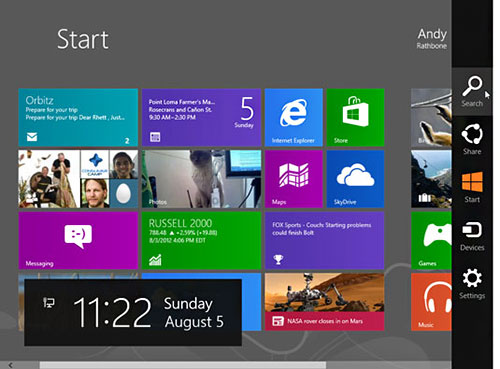Open the Maps tile
This screenshot has height=369, width=500.
[294, 179]
